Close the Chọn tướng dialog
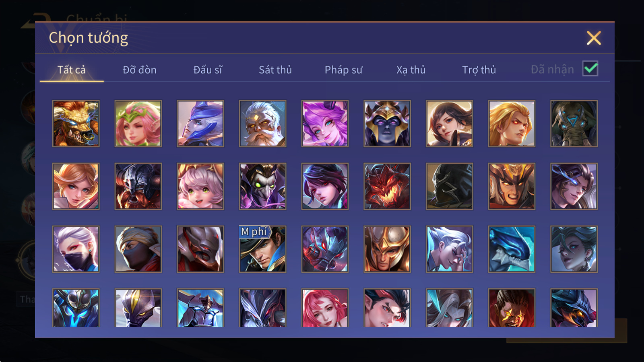 594,38
